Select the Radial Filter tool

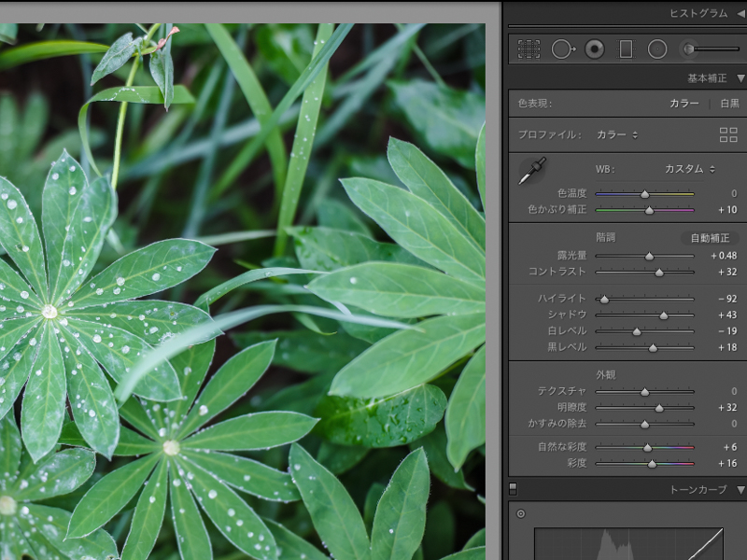pyautogui.click(x=657, y=49)
